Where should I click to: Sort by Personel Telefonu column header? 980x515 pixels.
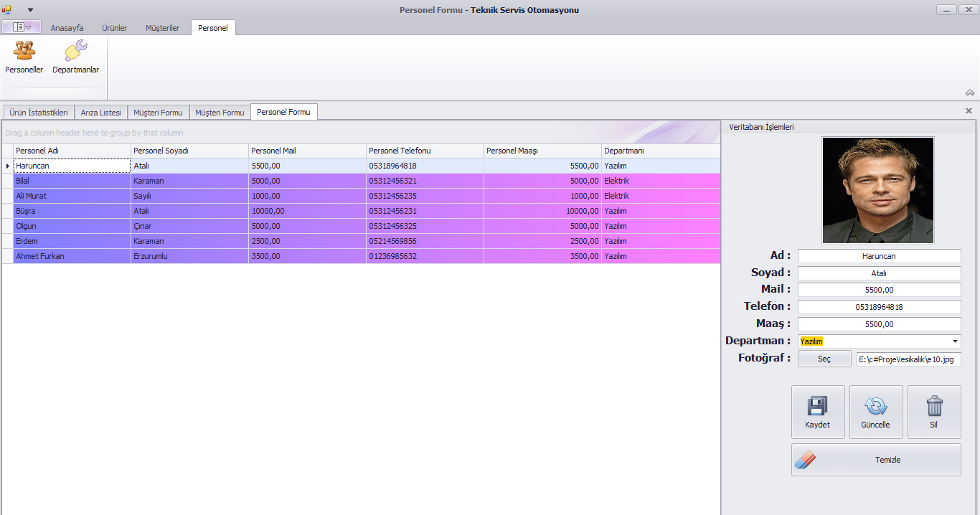[425, 151]
